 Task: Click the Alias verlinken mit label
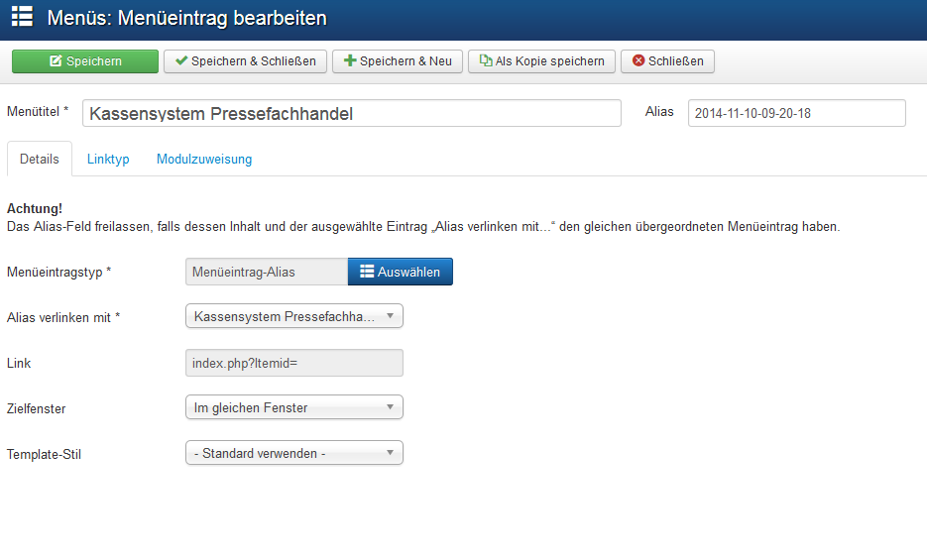(63, 318)
